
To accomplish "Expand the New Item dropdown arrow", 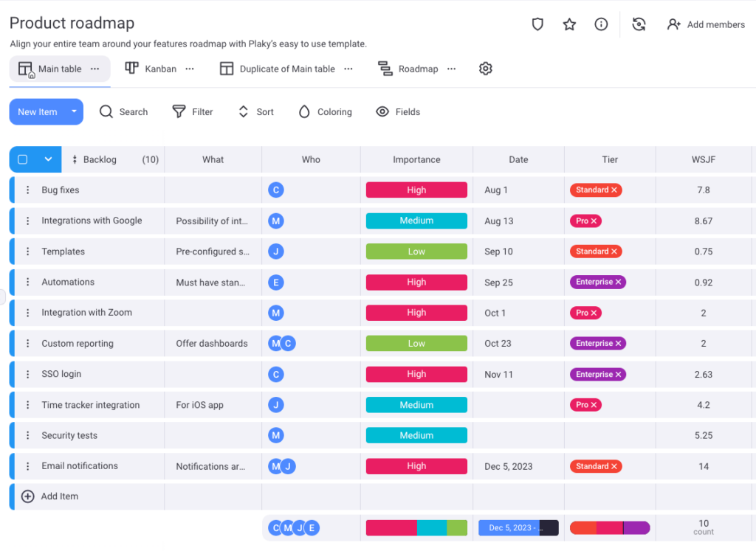I will [x=74, y=112].
